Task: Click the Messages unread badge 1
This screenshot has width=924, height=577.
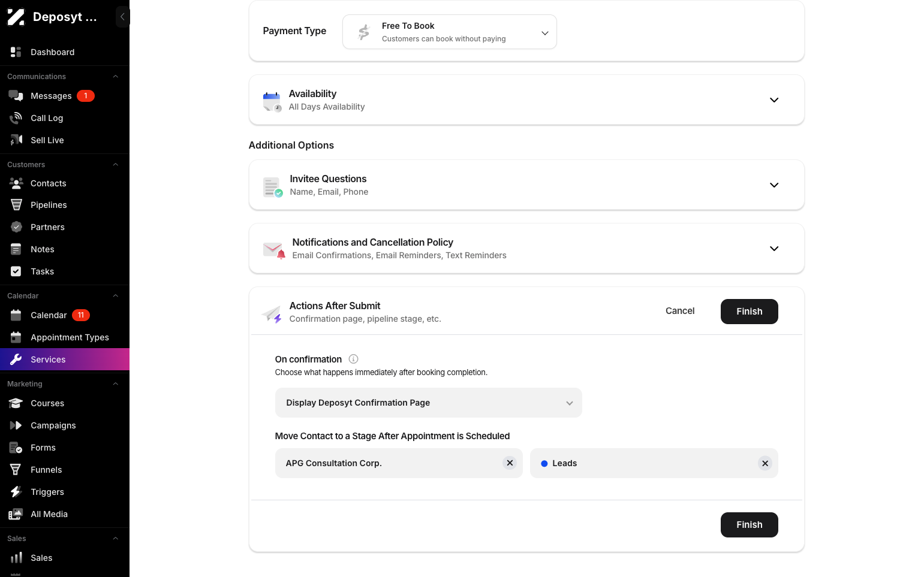Action: coord(86,96)
